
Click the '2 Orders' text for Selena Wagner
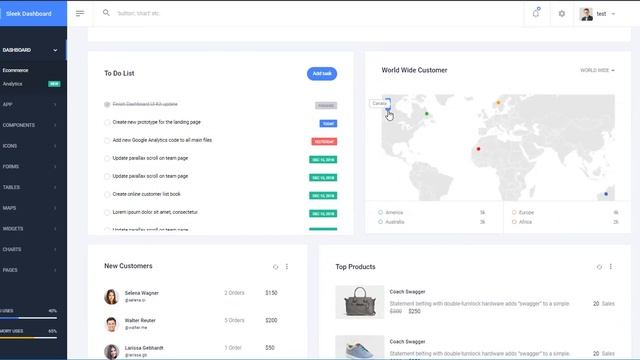click(234, 293)
